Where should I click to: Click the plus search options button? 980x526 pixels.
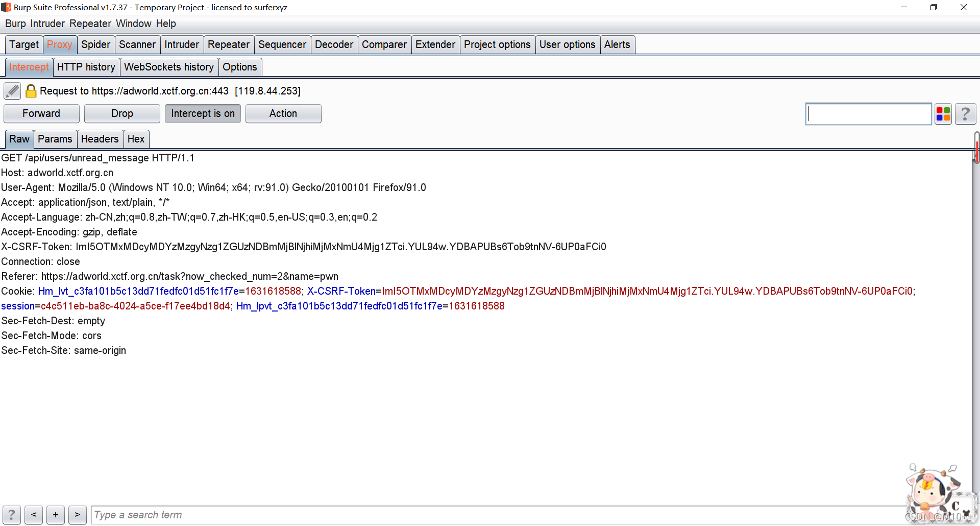click(x=56, y=515)
